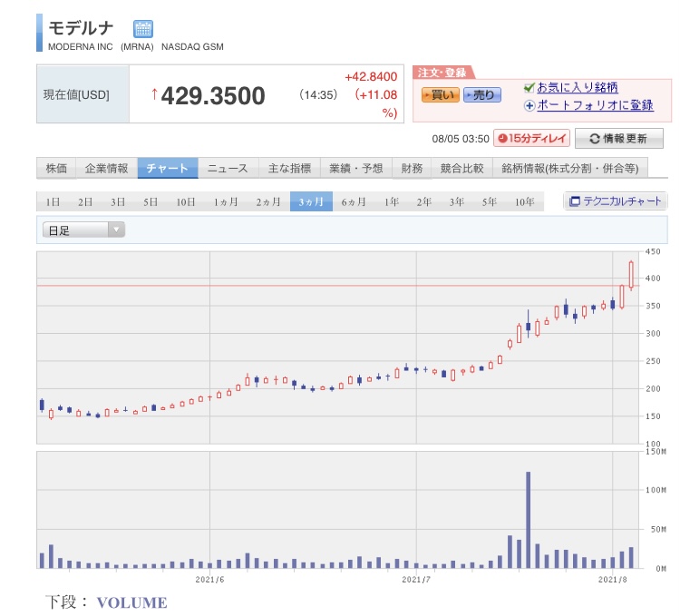Click the refresh icon on 情報更新

pyautogui.click(x=594, y=139)
